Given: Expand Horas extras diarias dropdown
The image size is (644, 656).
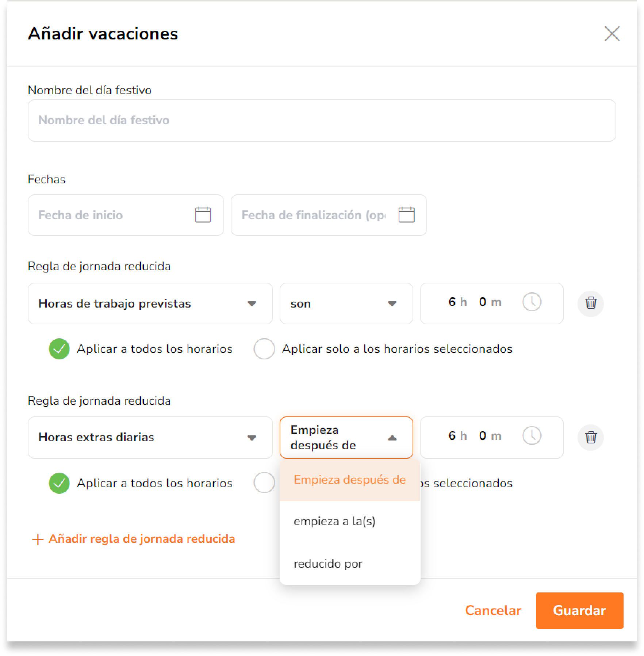Looking at the screenshot, I should 150,438.
